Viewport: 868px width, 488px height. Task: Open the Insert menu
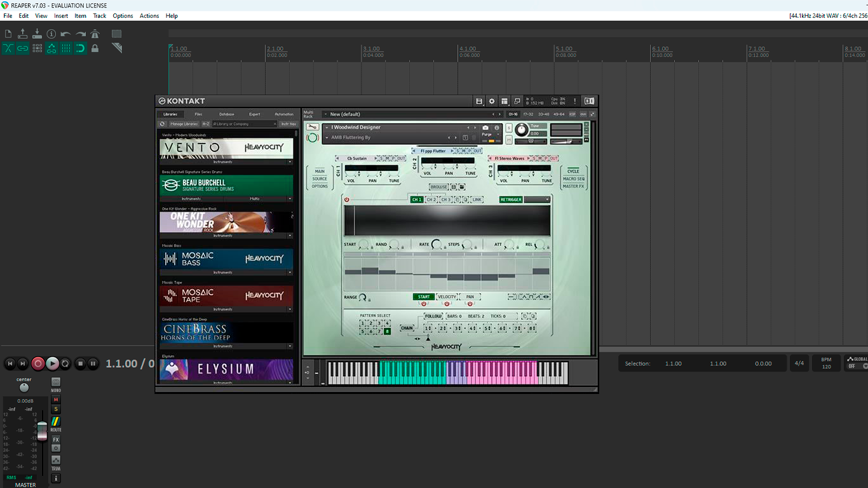pyautogui.click(x=61, y=16)
